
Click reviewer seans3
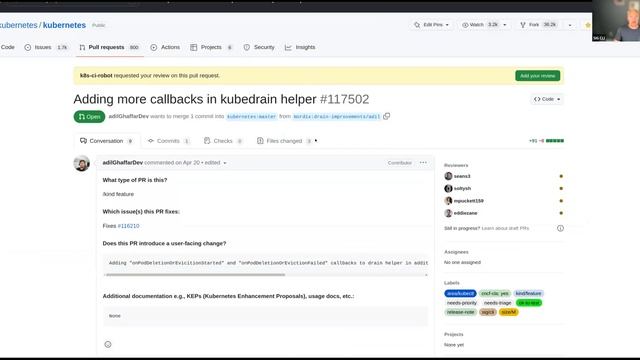(x=462, y=176)
